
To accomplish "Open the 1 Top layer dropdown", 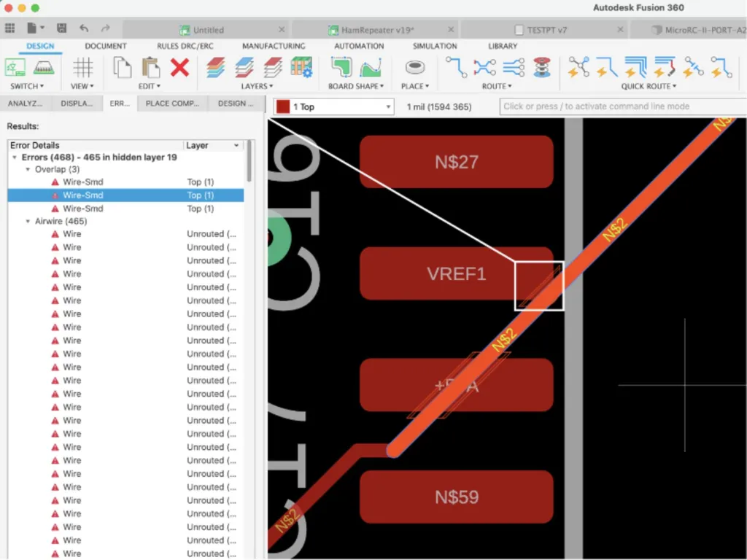I will coord(334,106).
